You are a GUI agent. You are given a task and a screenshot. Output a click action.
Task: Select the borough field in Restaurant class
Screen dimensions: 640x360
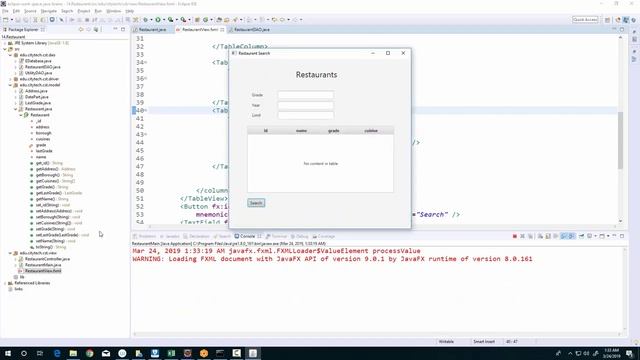43,133
